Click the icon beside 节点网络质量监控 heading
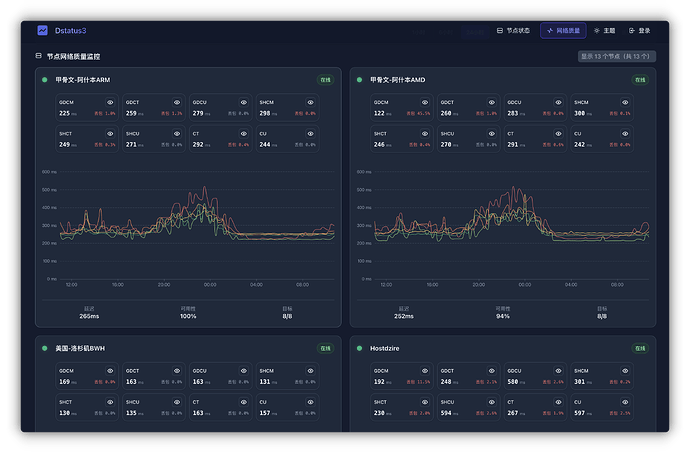 coord(39,56)
